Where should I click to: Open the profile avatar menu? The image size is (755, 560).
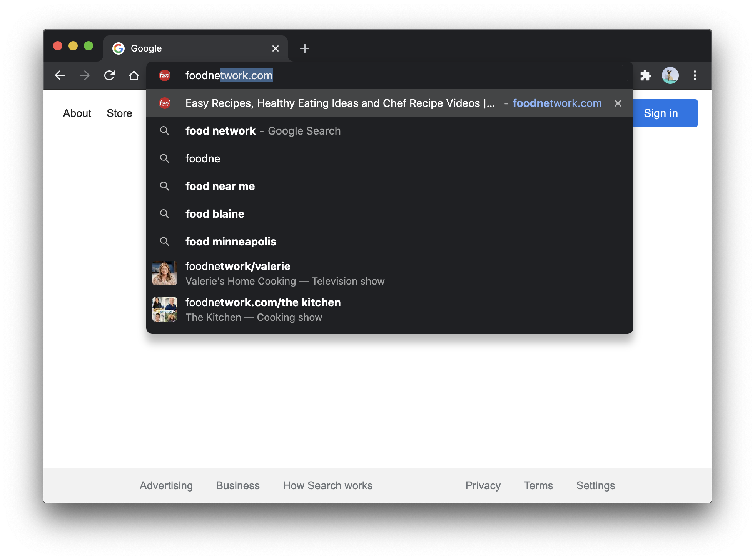pyautogui.click(x=670, y=75)
